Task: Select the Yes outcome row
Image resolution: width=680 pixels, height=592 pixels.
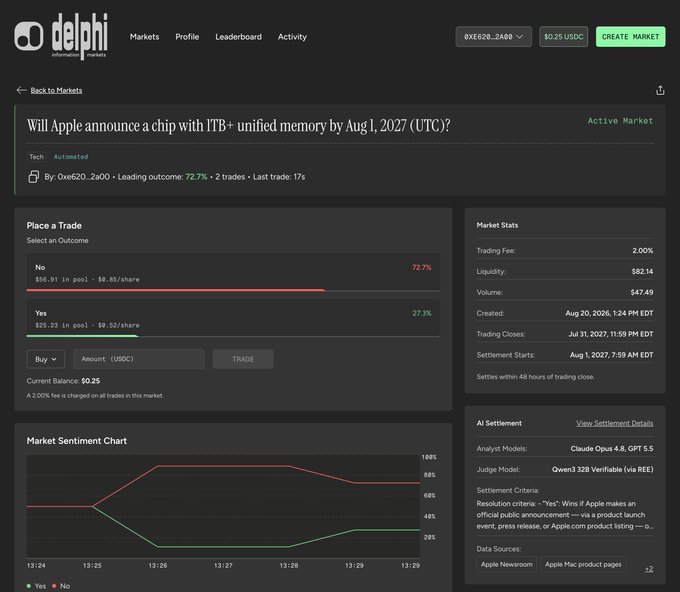Action: tap(233, 318)
